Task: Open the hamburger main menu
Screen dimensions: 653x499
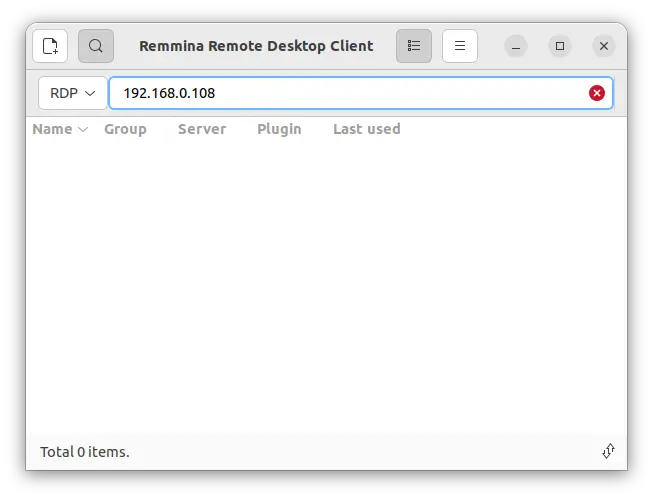Action: 460,46
